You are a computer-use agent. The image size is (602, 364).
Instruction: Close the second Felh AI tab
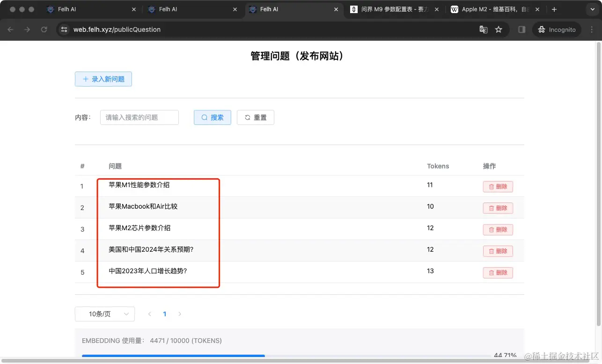tap(235, 9)
